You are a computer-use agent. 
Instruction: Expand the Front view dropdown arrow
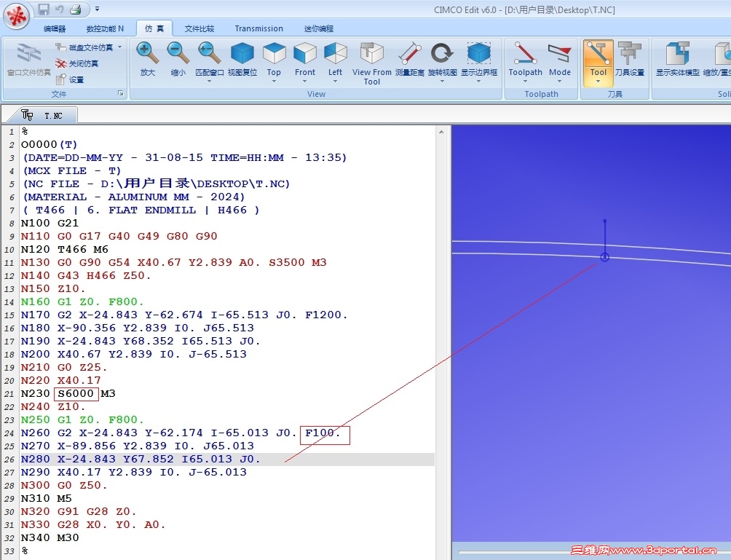pos(305,82)
